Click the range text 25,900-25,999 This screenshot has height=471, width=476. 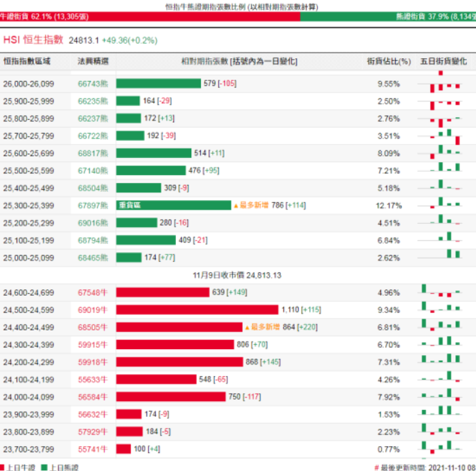coord(28,101)
